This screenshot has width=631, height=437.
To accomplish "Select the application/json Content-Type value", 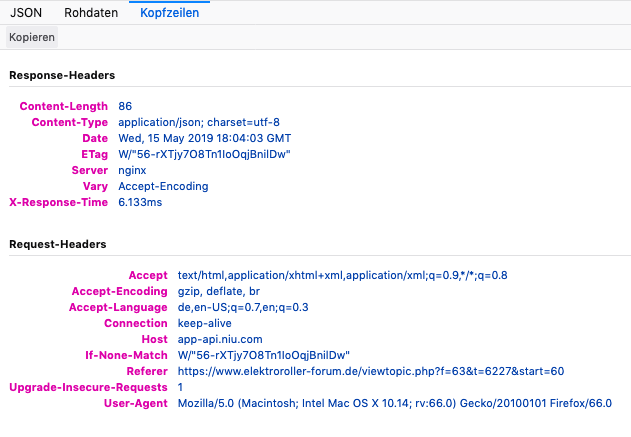I will pos(198,122).
